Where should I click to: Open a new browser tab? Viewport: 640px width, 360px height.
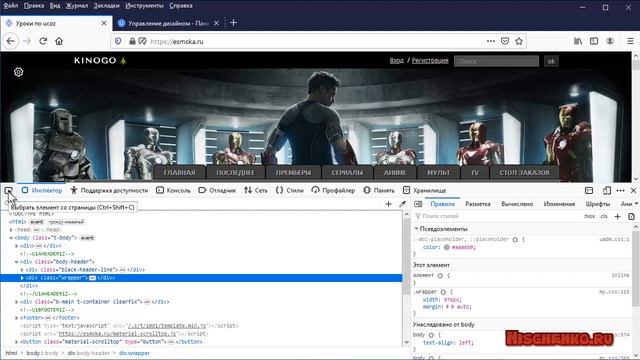click(233, 23)
